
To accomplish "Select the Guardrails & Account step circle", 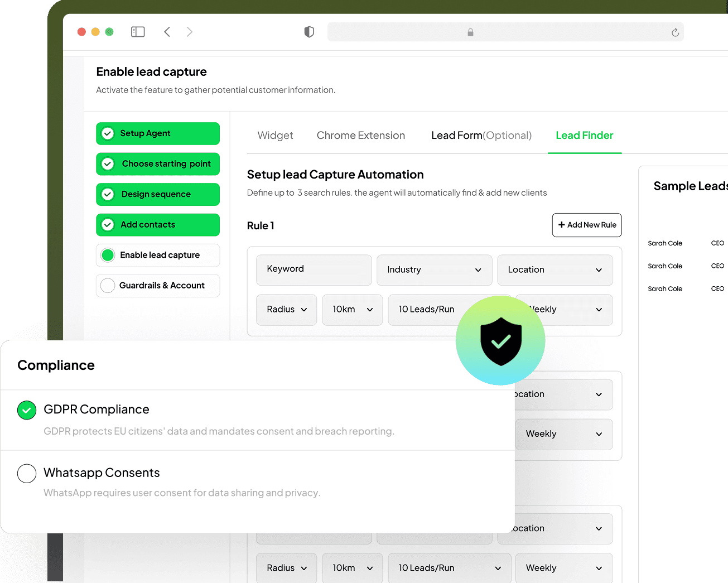I will point(108,286).
